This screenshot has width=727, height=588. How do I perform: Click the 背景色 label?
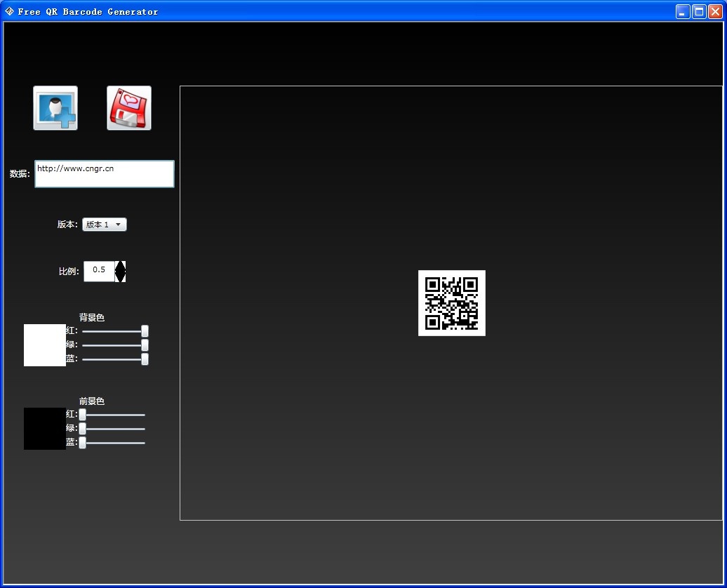[x=92, y=318]
